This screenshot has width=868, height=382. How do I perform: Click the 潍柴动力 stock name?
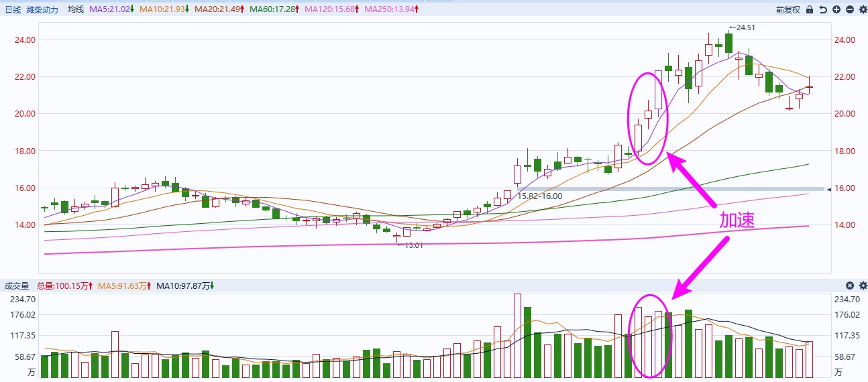pyautogui.click(x=42, y=9)
